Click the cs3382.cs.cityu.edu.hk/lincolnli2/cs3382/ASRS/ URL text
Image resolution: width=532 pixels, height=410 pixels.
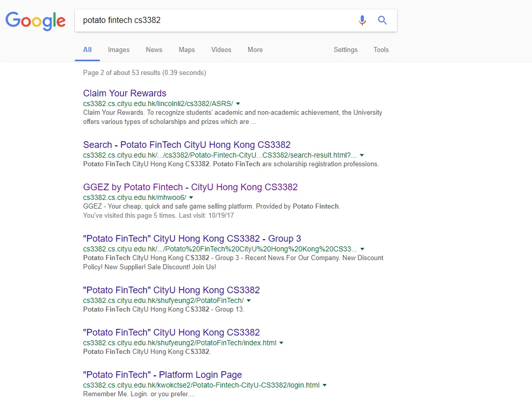point(158,104)
